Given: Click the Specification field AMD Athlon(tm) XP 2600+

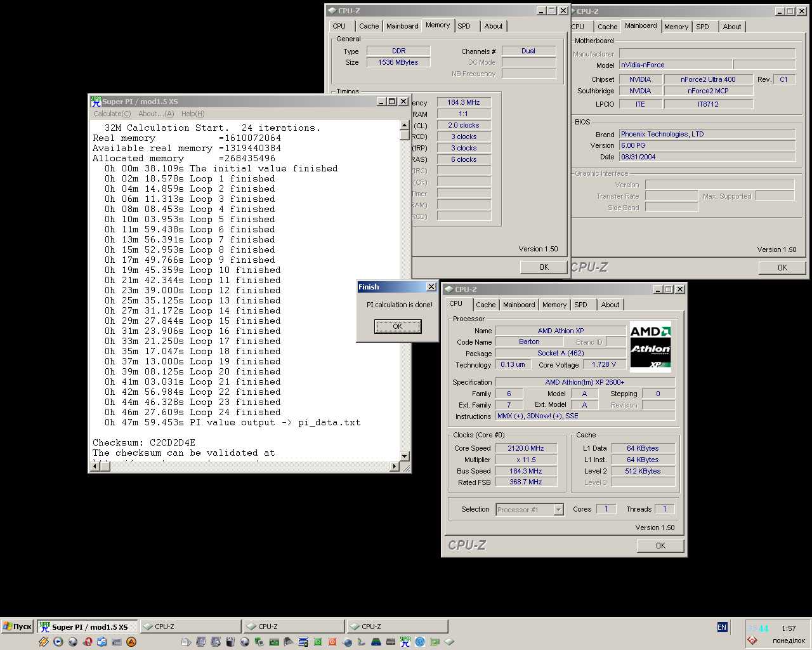Looking at the screenshot, I should (585, 382).
